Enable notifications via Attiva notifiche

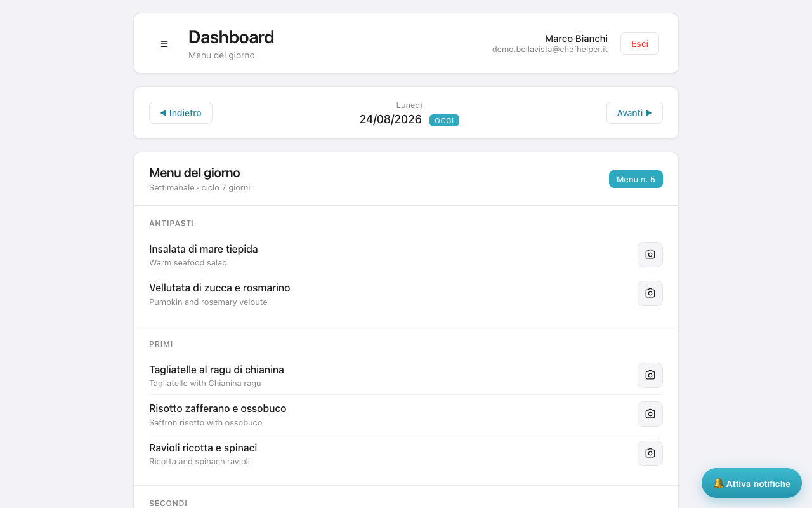[x=752, y=483]
